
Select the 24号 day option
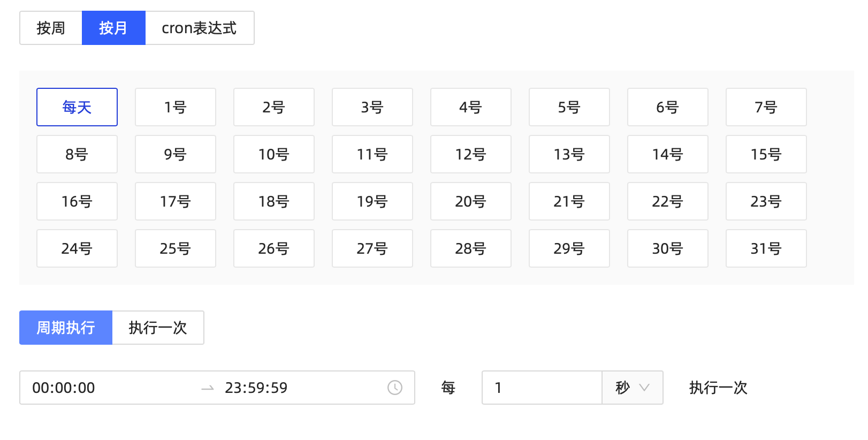[77, 248]
